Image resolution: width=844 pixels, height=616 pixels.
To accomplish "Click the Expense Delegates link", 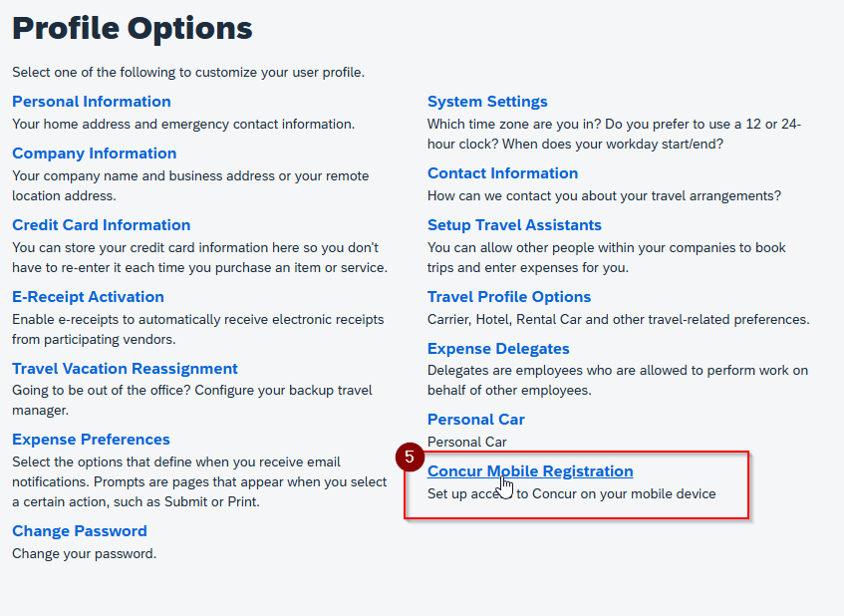I will pos(498,349).
